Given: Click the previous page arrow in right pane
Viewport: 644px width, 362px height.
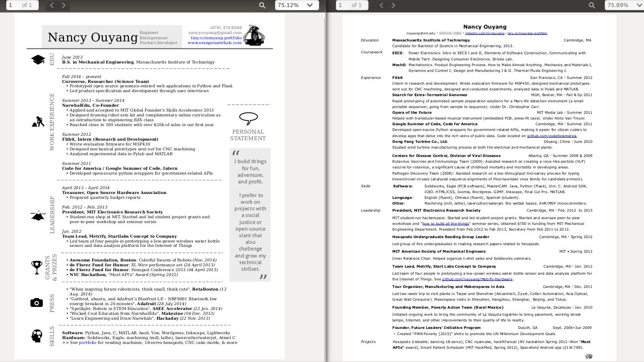Looking at the screenshot, I should [x=381, y=5].
